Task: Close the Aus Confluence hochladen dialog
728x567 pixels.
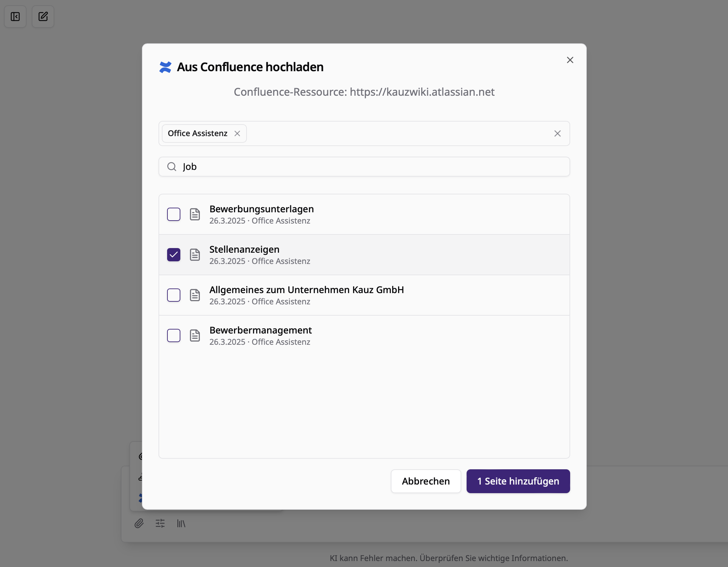Action: (570, 60)
